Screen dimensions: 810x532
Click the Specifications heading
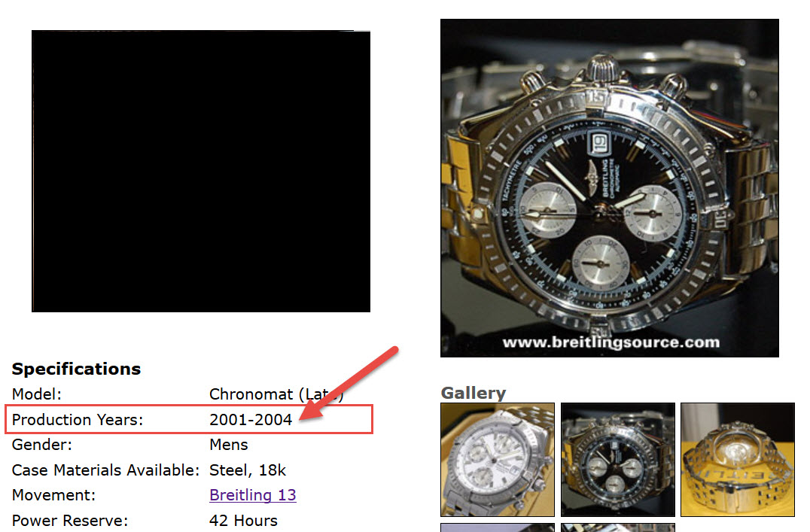77,369
